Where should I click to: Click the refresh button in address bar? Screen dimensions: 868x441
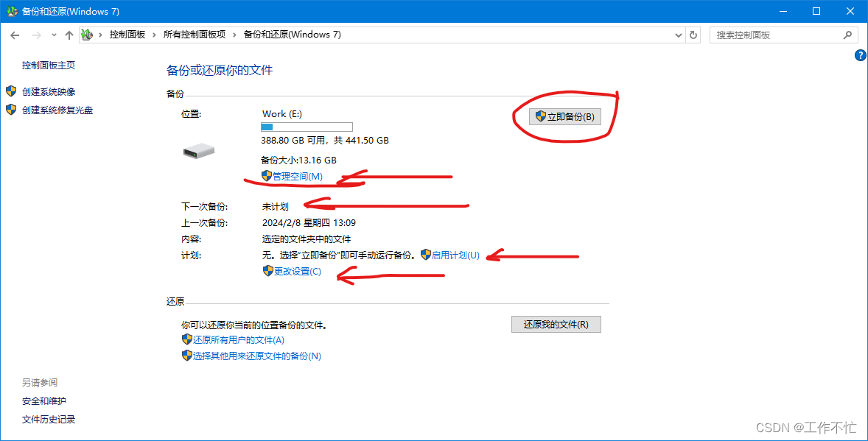coord(693,35)
